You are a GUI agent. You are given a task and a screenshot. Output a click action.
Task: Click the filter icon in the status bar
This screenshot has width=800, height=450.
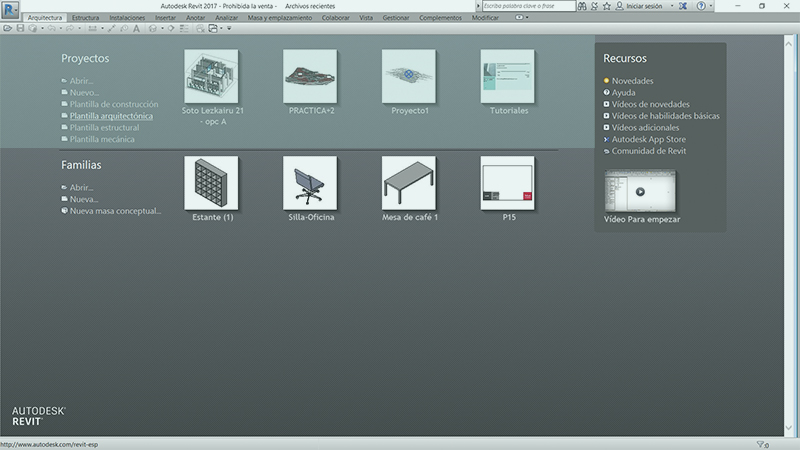(762, 445)
